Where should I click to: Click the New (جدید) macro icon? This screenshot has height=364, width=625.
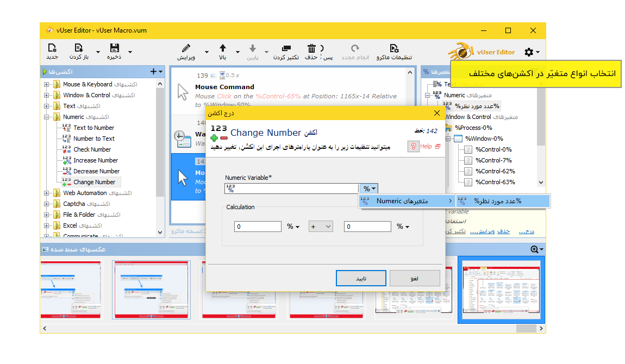(52, 48)
